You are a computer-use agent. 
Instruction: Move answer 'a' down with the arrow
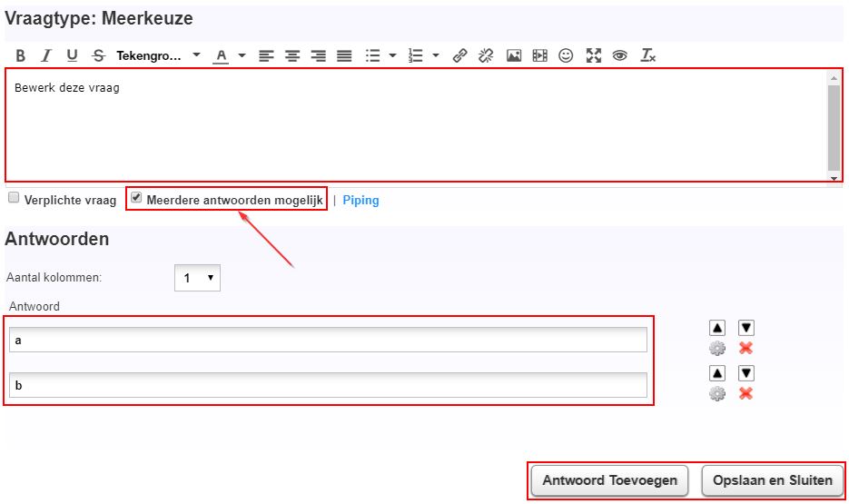point(745,328)
